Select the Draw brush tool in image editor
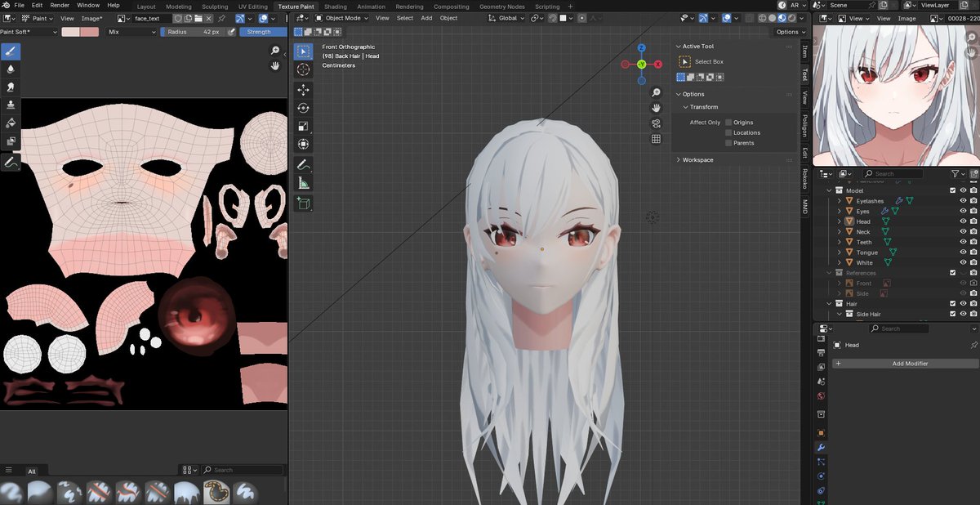980x505 pixels. [x=11, y=51]
